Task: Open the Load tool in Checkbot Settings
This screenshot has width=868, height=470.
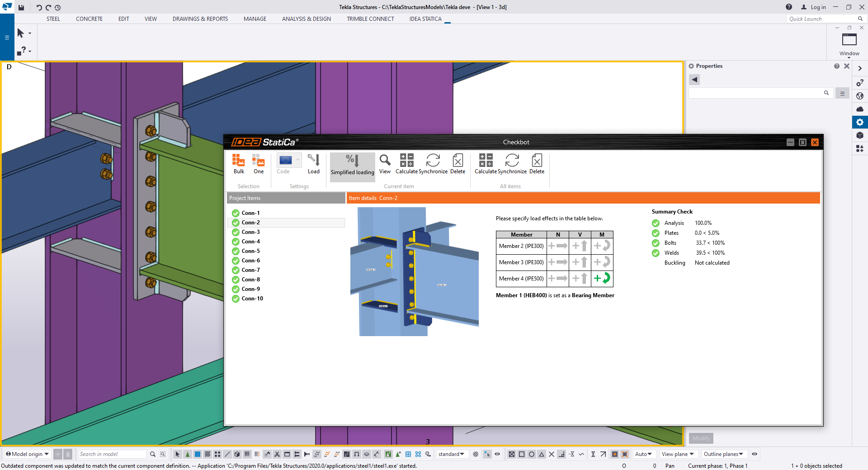Action: click(314, 164)
